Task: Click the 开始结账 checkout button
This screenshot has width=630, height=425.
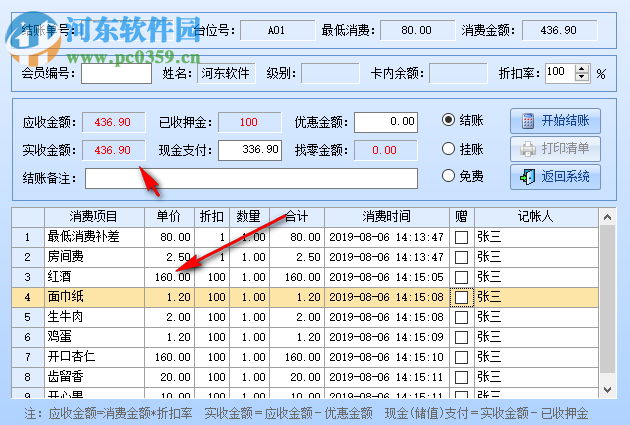Action: tap(555, 121)
